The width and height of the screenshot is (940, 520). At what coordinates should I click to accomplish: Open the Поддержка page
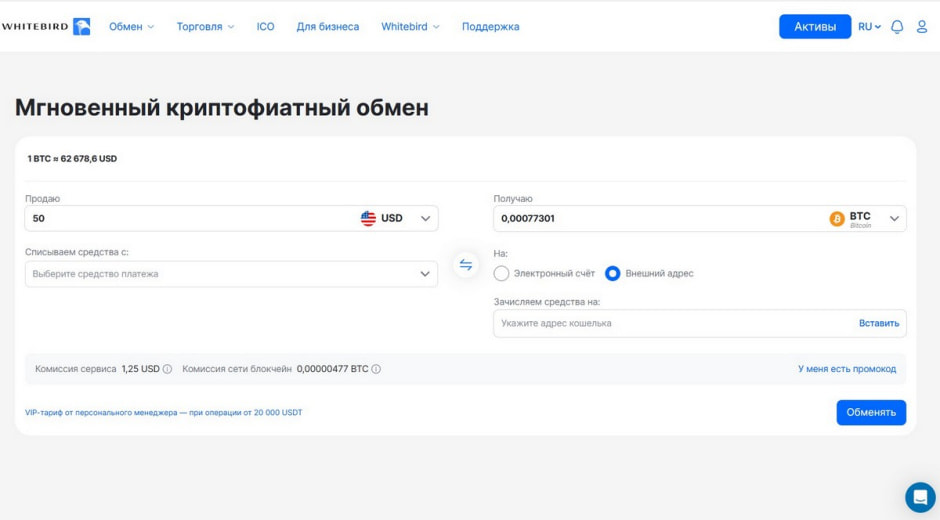(490, 26)
